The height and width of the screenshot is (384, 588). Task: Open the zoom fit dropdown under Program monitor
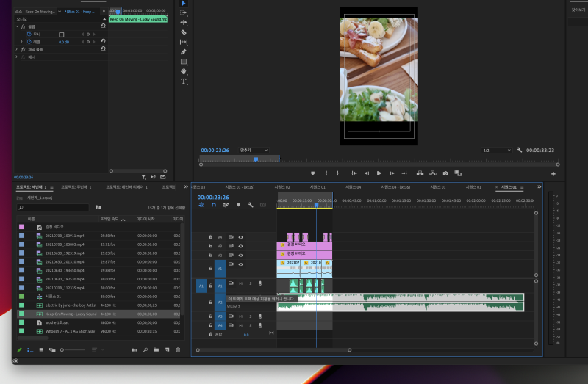coord(254,150)
